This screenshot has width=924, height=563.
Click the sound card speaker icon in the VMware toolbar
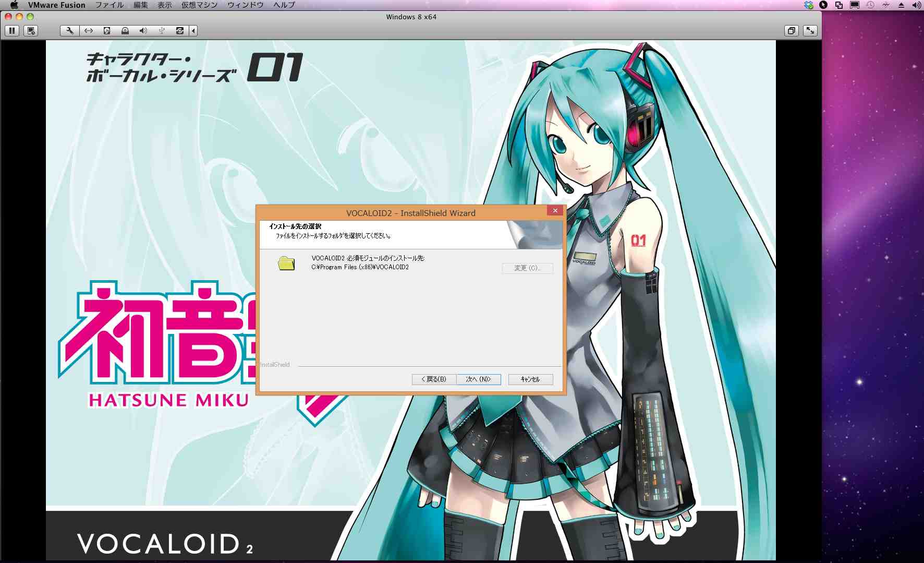click(143, 31)
